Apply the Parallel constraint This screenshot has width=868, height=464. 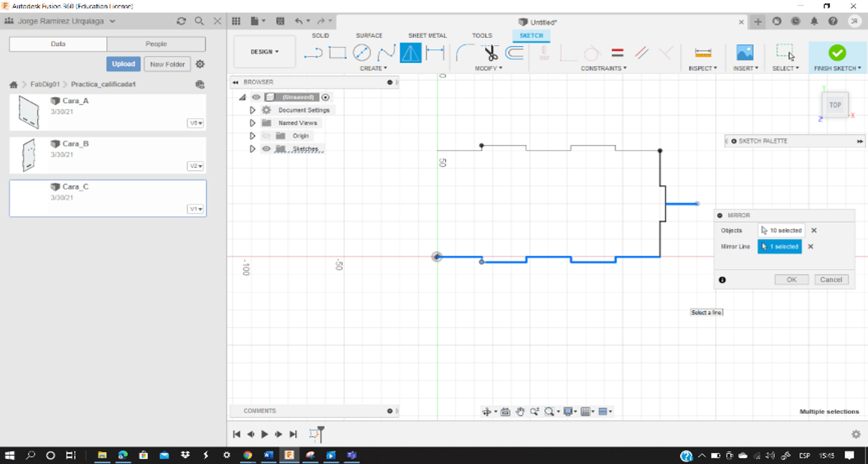(641, 53)
